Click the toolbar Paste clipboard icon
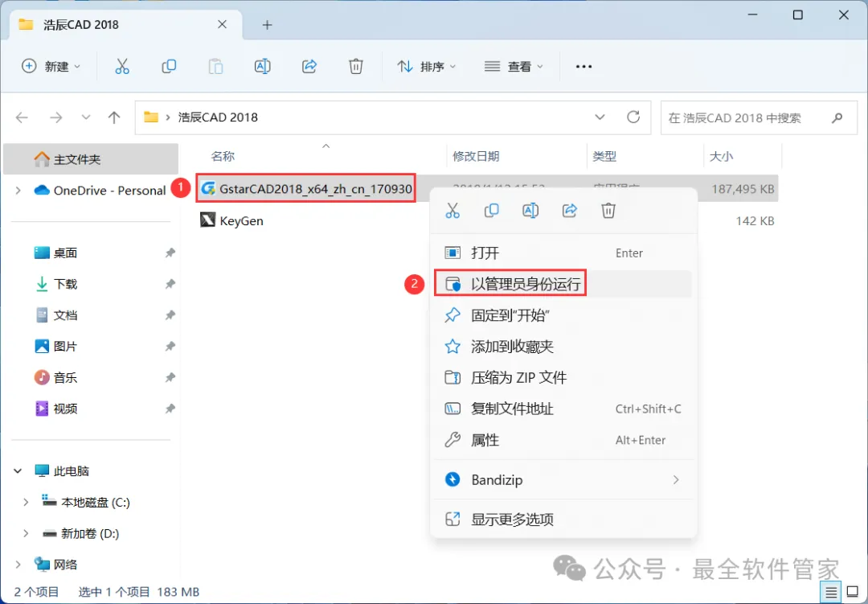 215,67
